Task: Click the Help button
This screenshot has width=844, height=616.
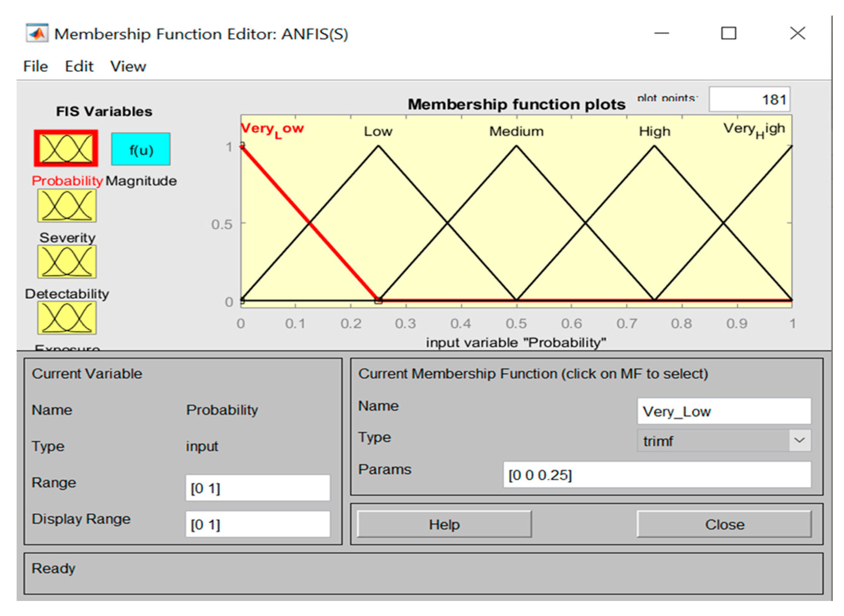Action: coord(444,524)
